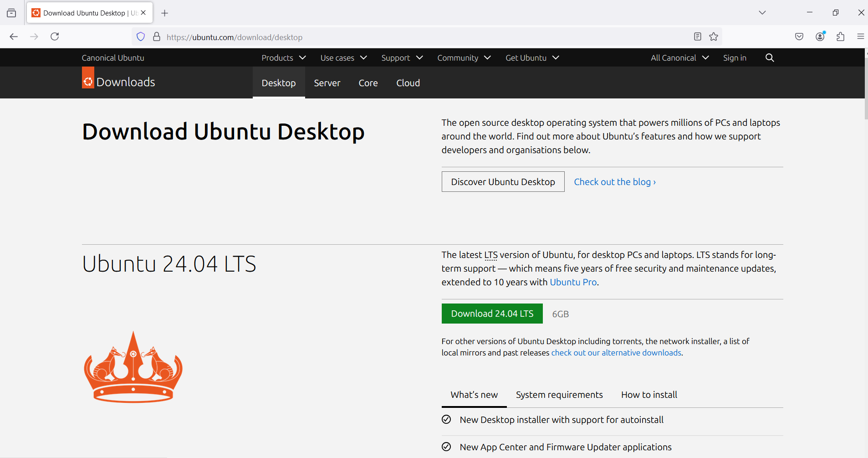
Task: Open the tracking protection shield icon
Action: coord(141,37)
